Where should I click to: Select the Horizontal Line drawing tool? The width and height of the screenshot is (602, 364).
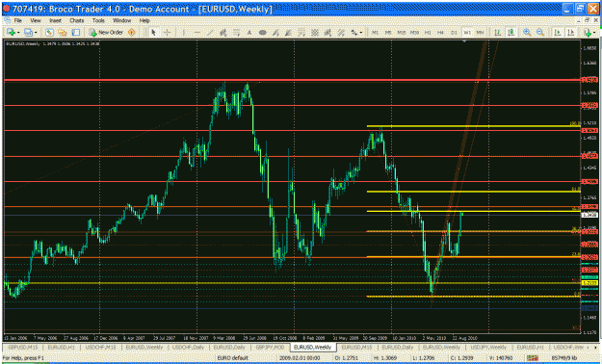point(196,33)
